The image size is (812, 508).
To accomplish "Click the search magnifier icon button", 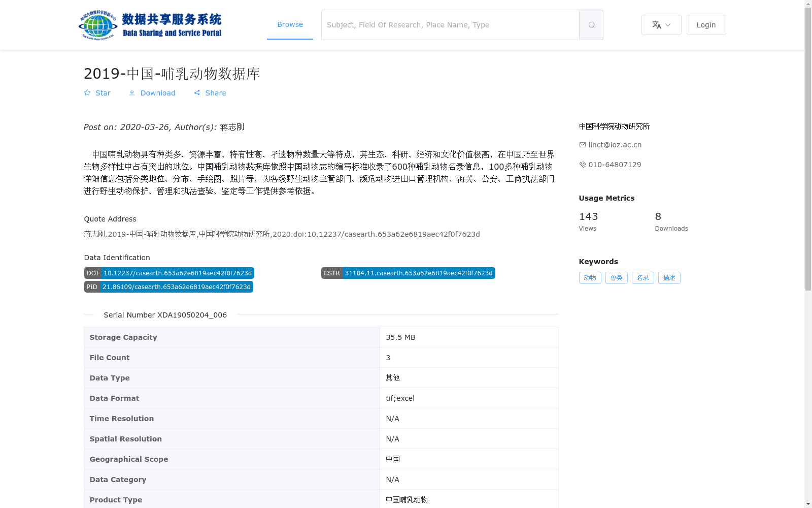I will pos(591,25).
